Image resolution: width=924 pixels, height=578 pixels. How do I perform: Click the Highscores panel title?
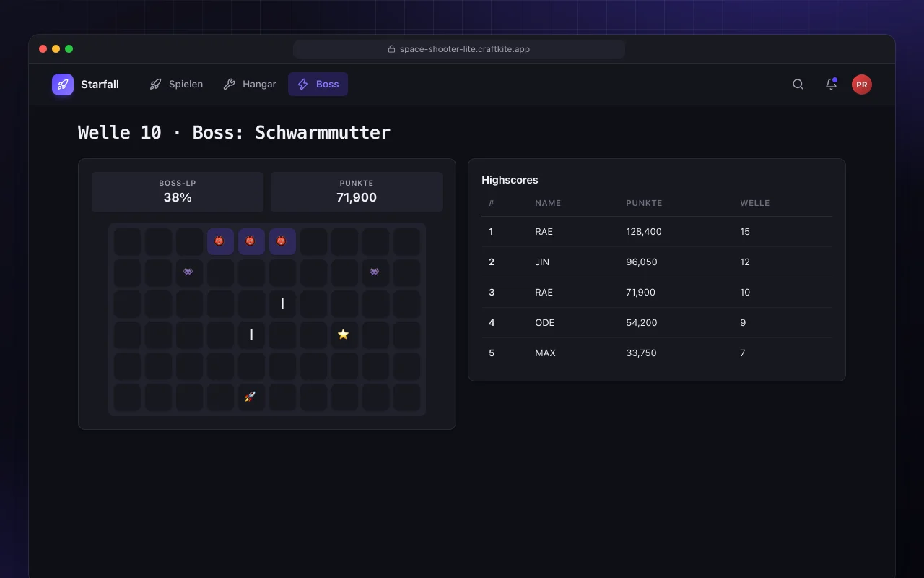tap(510, 180)
